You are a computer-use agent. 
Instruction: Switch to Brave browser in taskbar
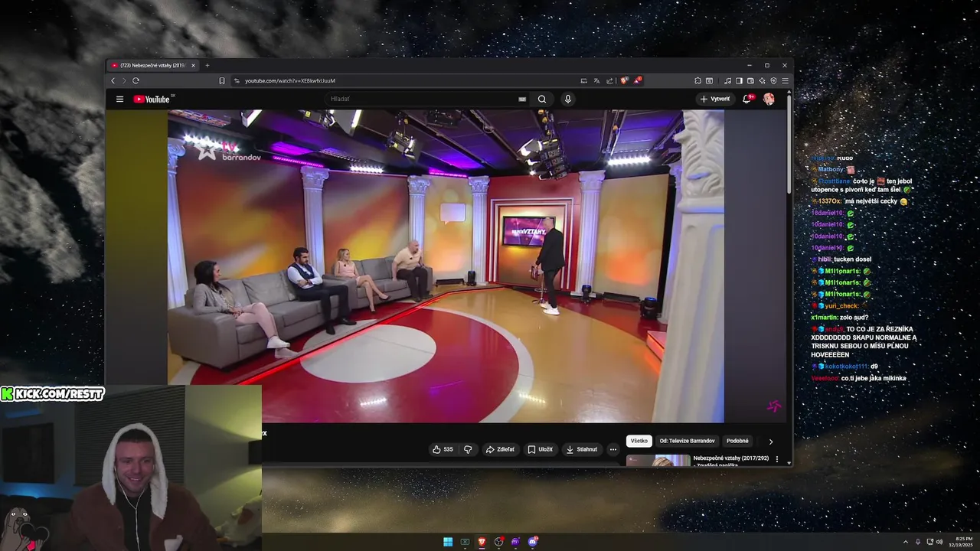coord(482,542)
